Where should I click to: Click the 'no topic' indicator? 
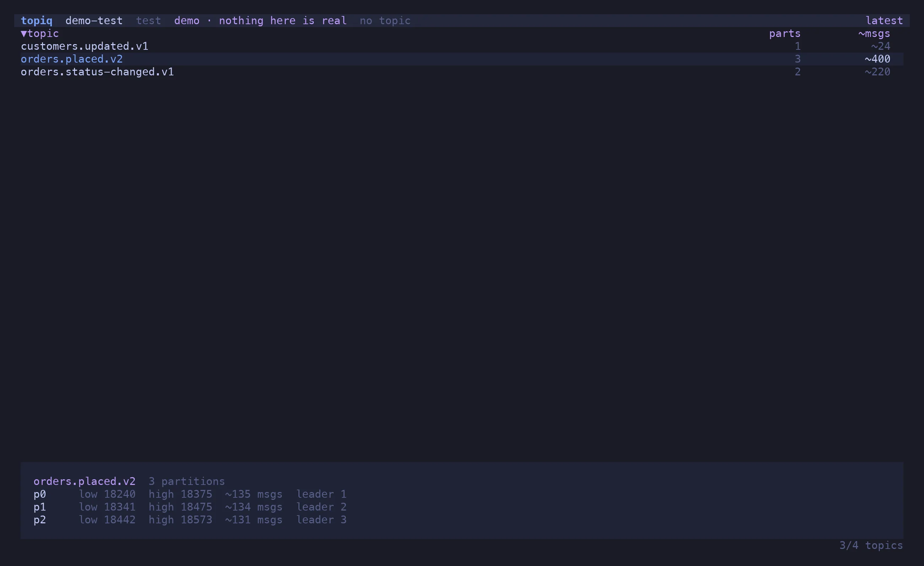385,21
